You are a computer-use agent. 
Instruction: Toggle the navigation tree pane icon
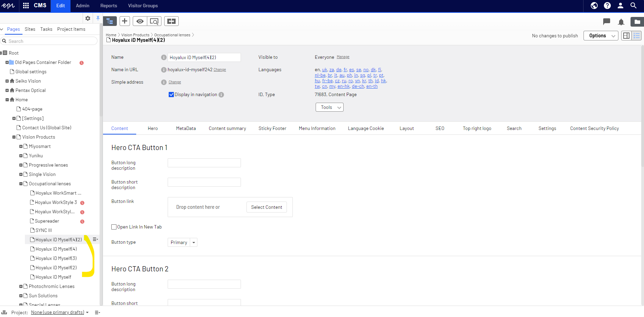pyautogui.click(x=110, y=21)
